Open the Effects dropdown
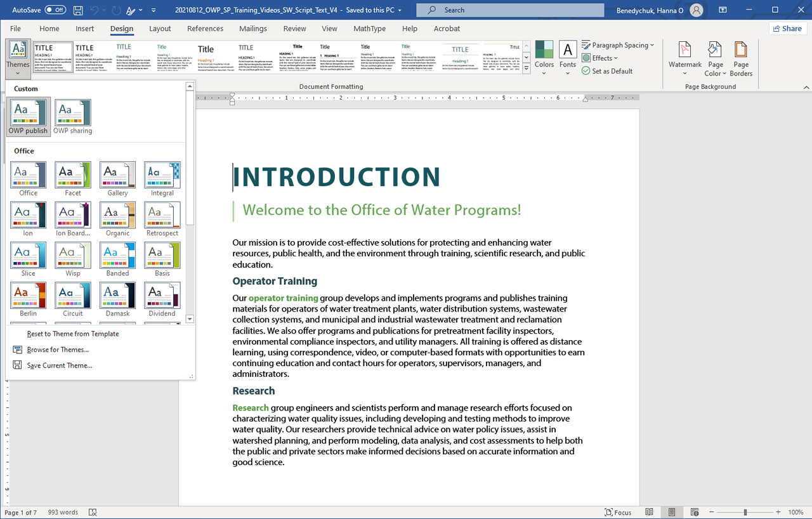This screenshot has height=519, width=812. click(599, 58)
